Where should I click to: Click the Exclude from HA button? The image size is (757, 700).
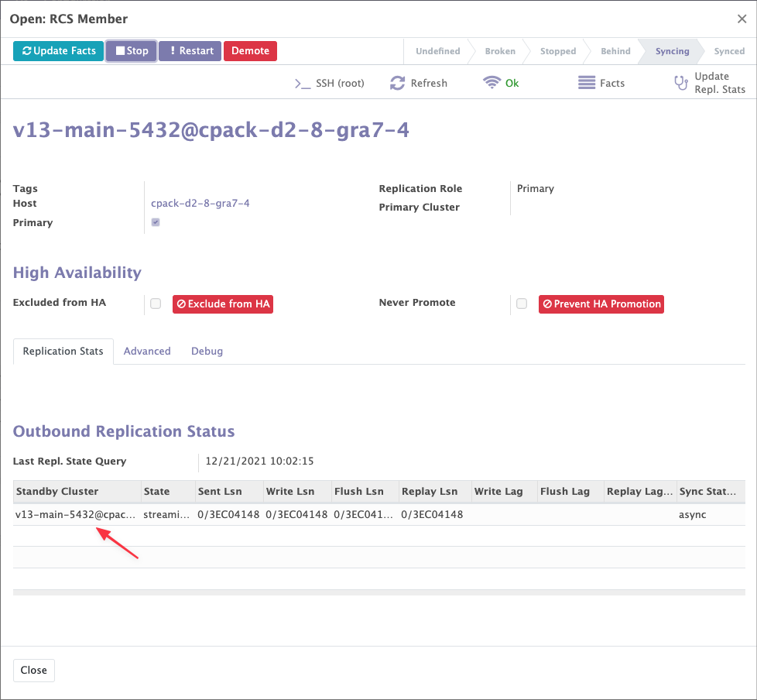[x=223, y=304]
